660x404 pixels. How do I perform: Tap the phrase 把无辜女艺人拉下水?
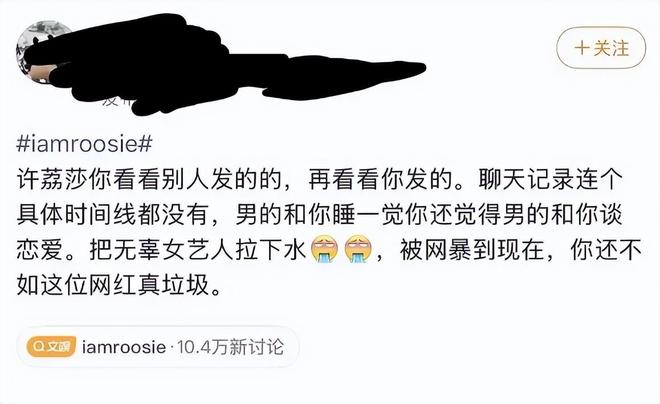[197, 251]
